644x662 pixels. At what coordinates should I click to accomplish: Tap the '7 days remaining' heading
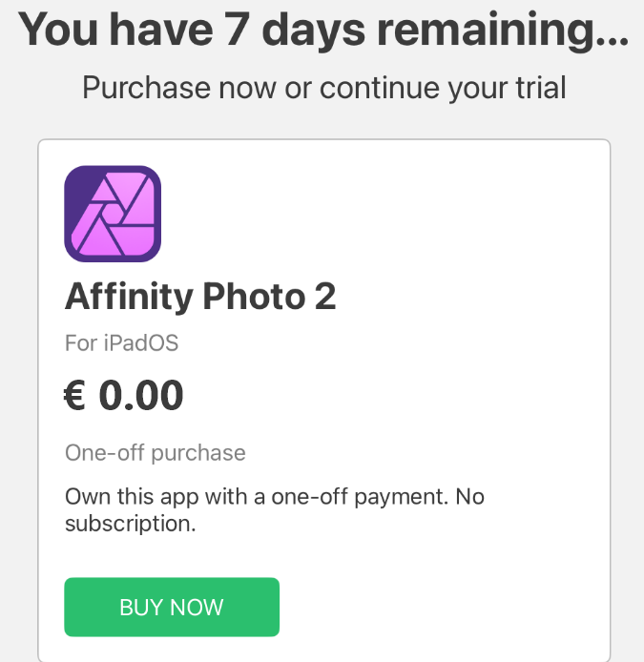click(322, 31)
